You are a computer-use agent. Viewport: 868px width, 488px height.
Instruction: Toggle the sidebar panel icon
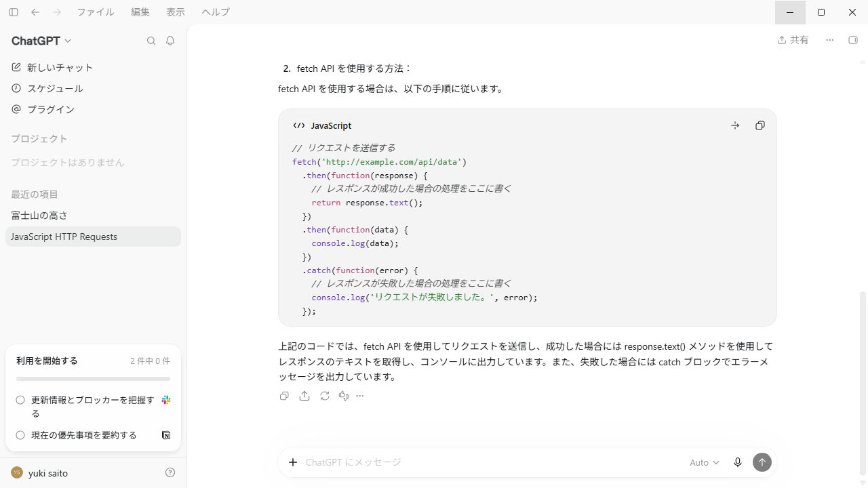[x=14, y=12]
